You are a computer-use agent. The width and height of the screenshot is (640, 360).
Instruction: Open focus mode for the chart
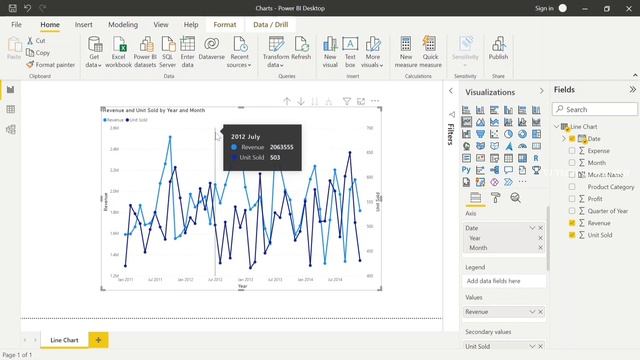point(361,101)
